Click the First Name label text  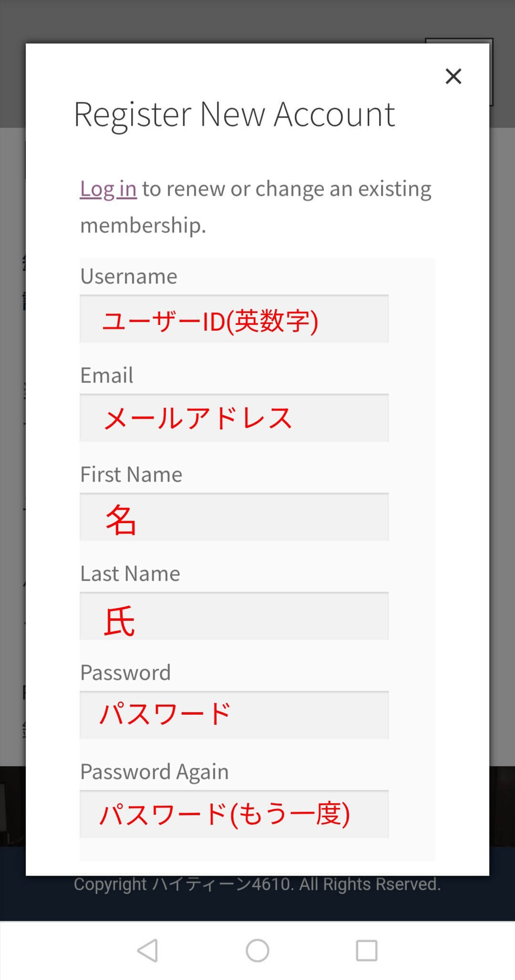click(x=131, y=475)
